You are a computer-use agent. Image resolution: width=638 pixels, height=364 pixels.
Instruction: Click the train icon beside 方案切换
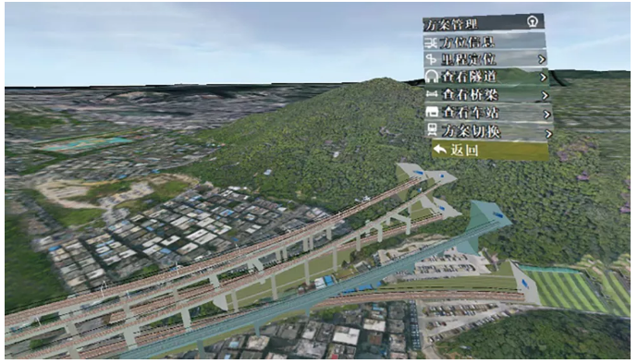[x=433, y=130]
